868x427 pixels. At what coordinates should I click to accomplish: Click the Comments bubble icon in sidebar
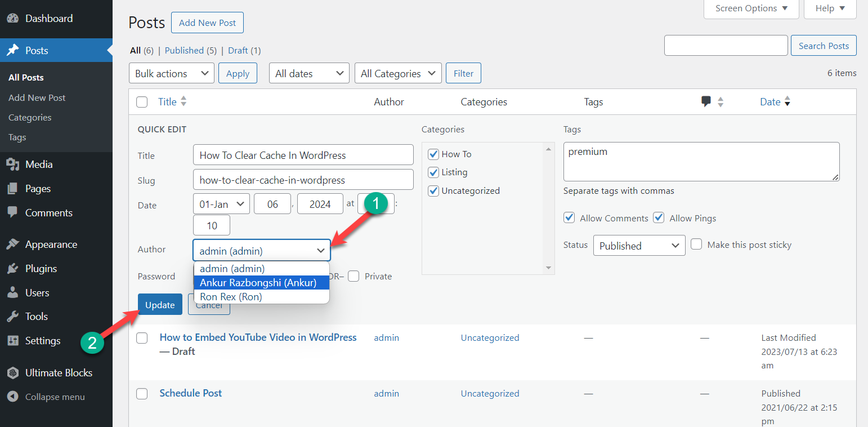(x=12, y=213)
